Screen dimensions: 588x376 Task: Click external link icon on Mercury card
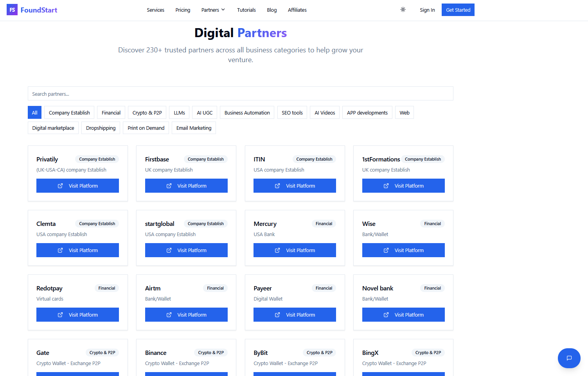(x=277, y=250)
